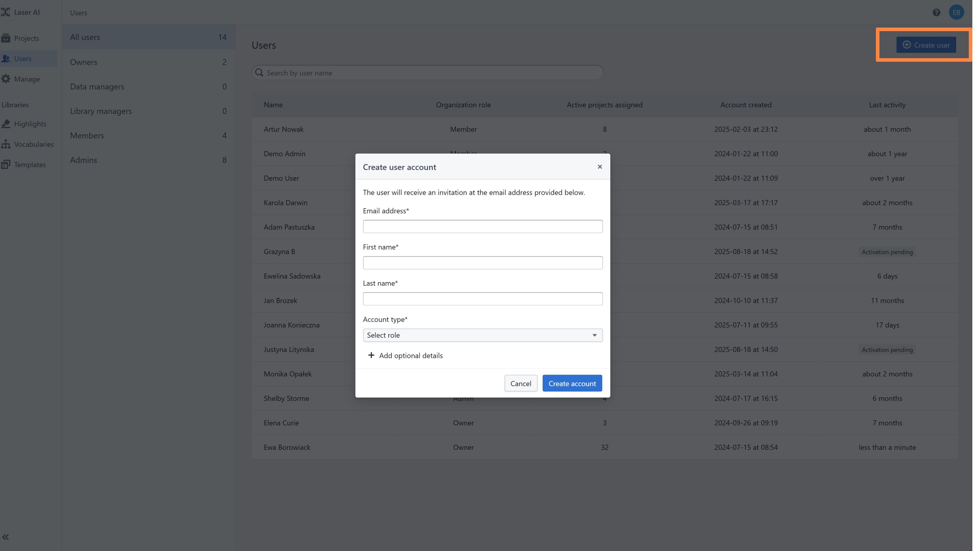Click the Search by user name box

[427, 73]
